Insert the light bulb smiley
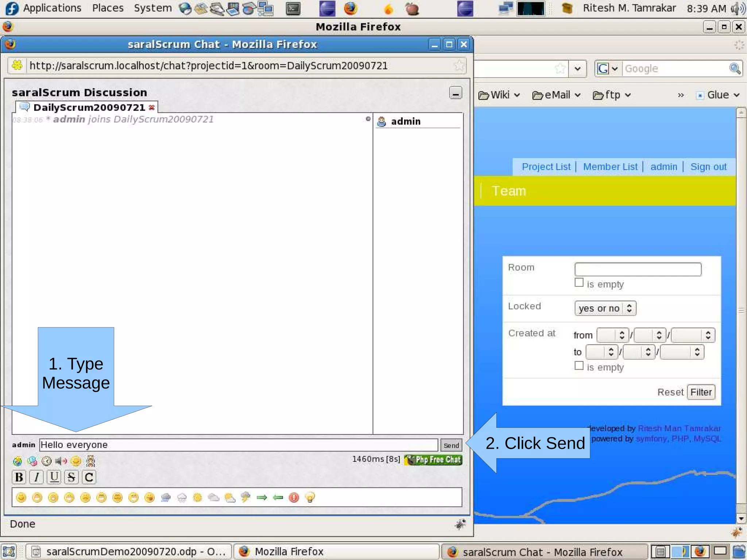The height and width of the screenshot is (560, 747). coord(310,497)
